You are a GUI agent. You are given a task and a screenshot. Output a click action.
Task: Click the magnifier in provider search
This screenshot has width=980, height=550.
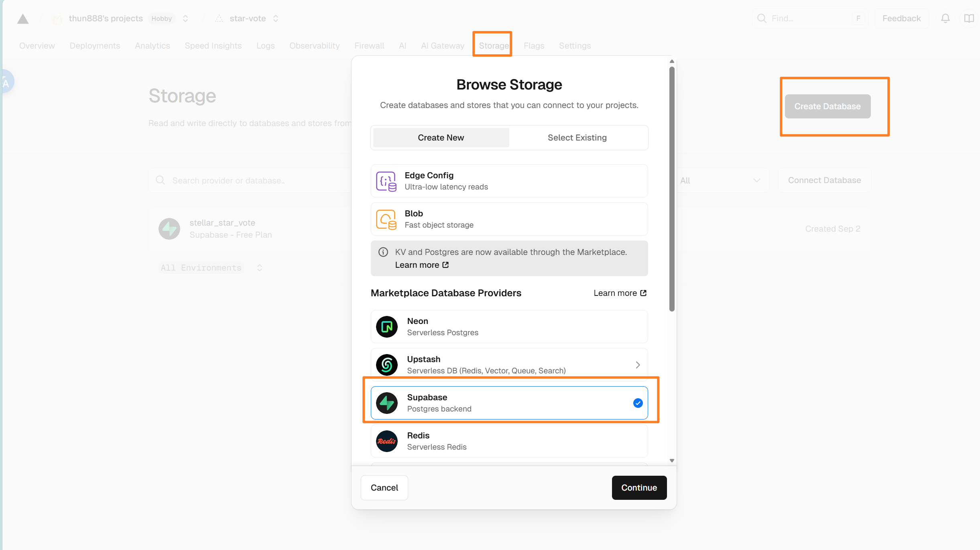tap(161, 180)
